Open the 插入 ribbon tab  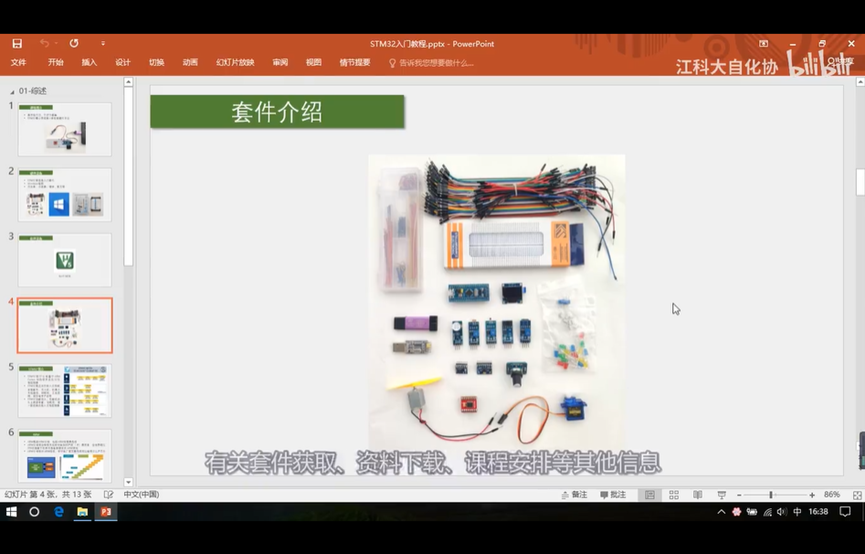tap(89, 62)
